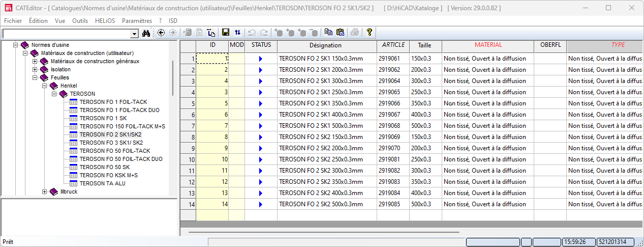Collapse the Henkel tree node

(x=45, y=86)
